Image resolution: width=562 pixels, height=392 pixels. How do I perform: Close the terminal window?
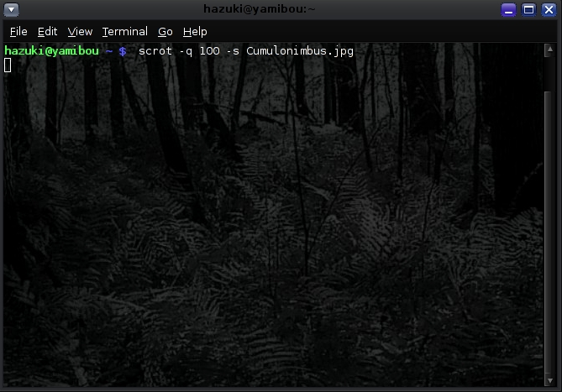(549, 10)
